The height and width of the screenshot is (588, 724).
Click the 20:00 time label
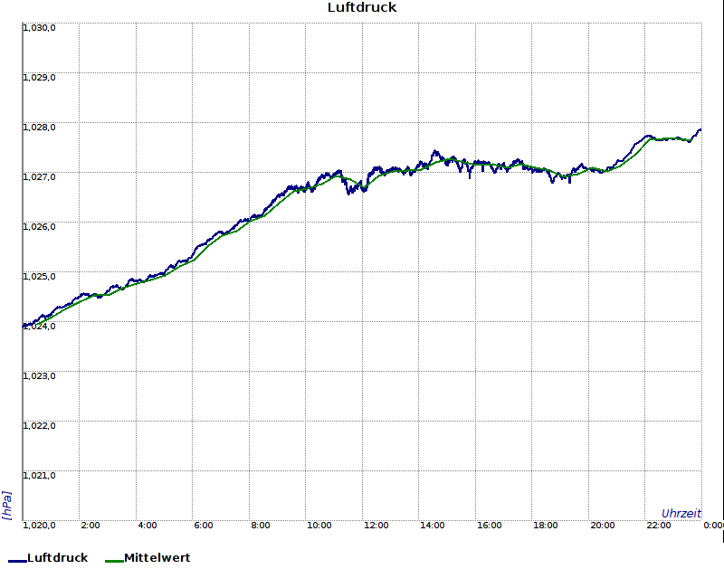coord(602,526)
